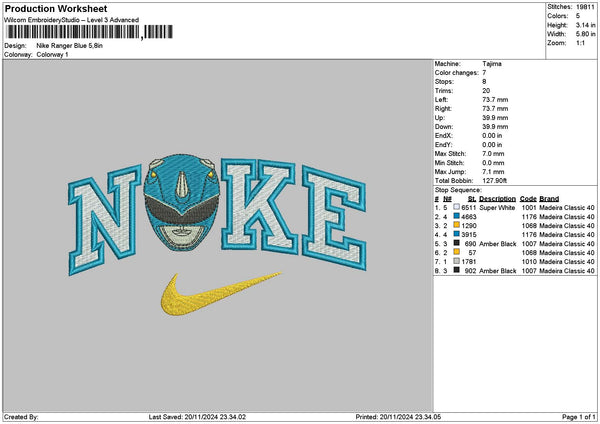Click the embroidered letter E

tap(334, 217)
